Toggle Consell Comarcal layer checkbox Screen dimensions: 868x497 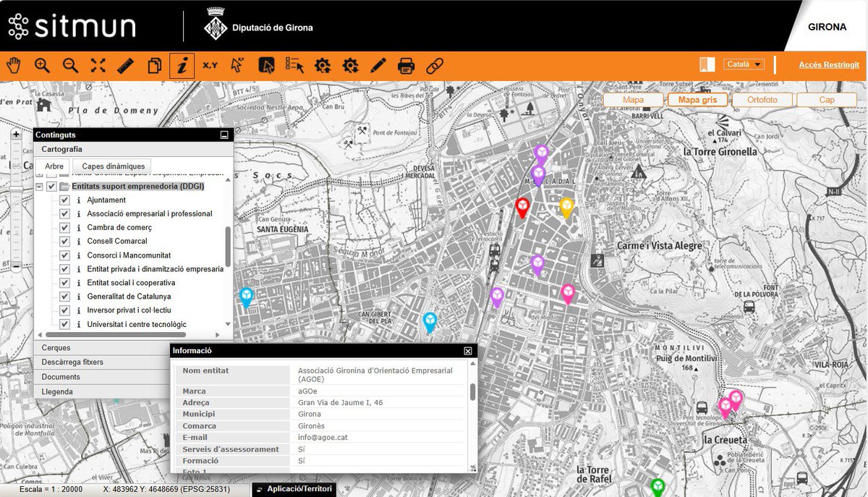pyautogui.click(x=64, y=242)
